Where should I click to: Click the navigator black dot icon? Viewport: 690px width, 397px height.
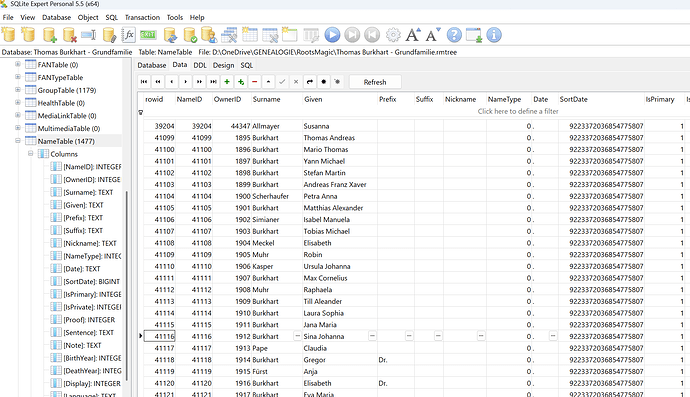click(x=324, y=82)
